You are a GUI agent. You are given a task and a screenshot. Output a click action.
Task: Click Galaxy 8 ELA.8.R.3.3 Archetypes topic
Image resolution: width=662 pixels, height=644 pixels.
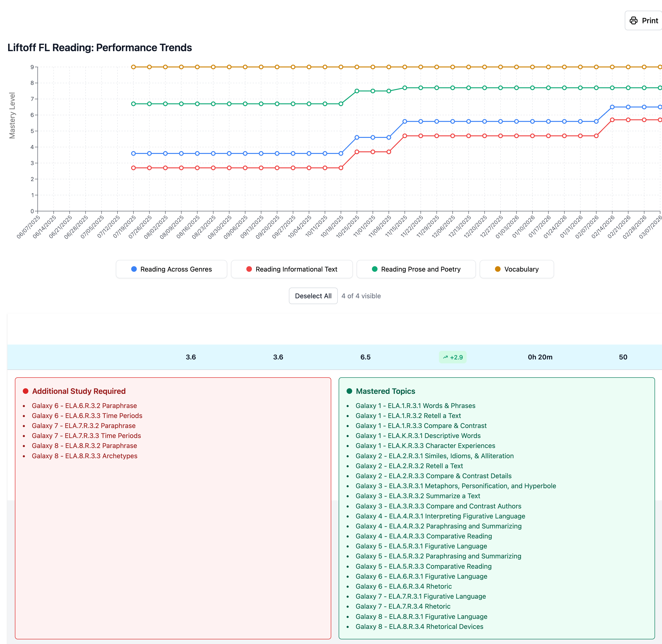[x=84, y=456]
